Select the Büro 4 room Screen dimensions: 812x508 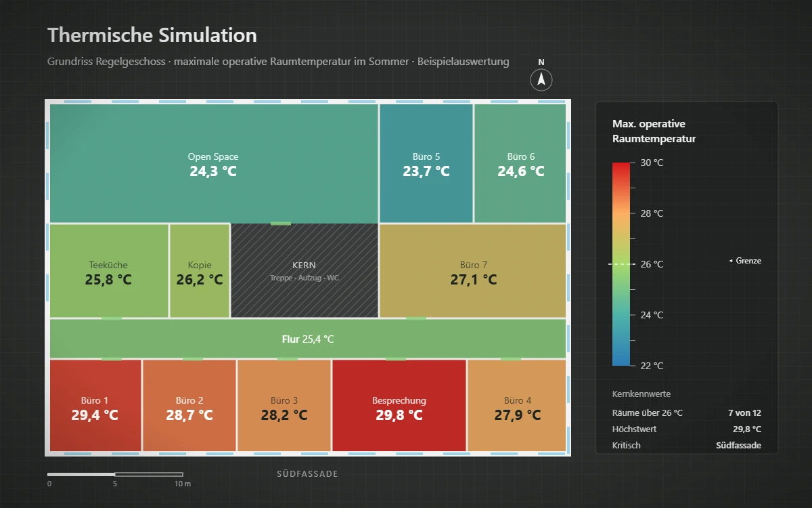click(x=517, y=406)
